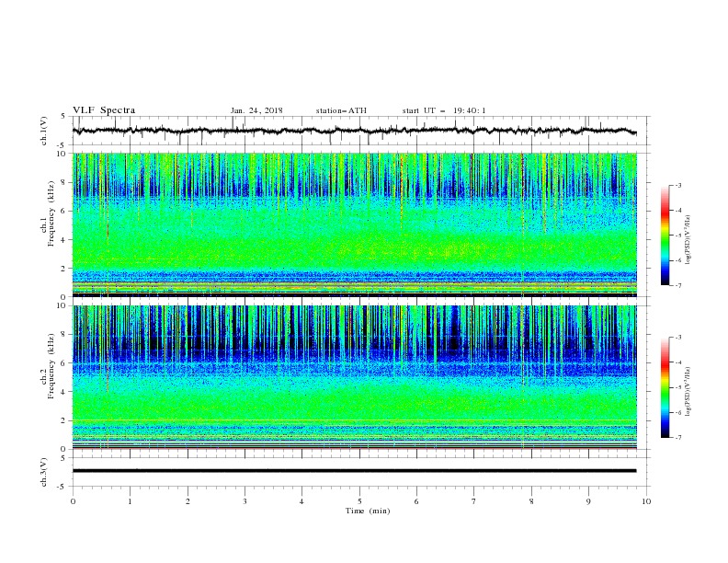Click the "VLF Spectra" plot title
This screenshot has height=563, width=728.
pyautogui.click(x=104, y=110)
